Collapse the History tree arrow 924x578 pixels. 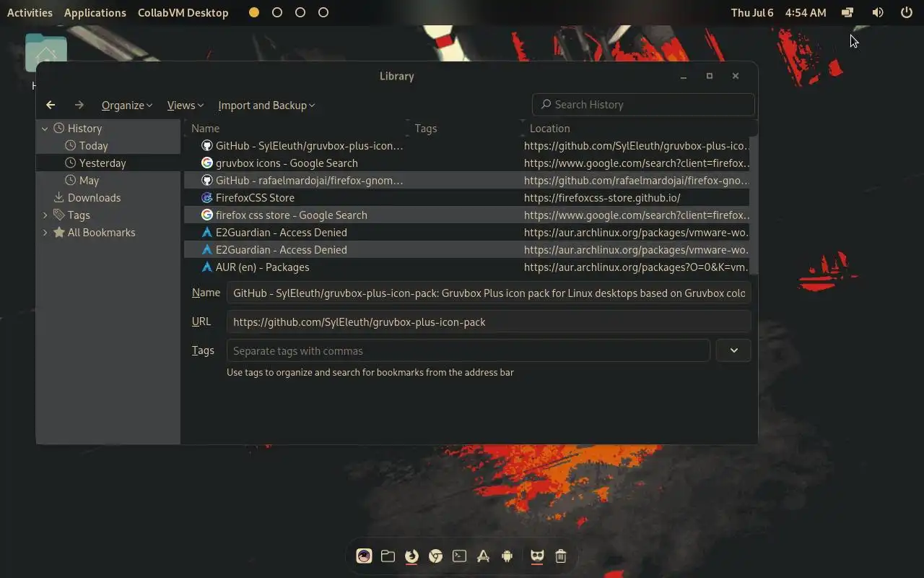[x=45, y=129]
